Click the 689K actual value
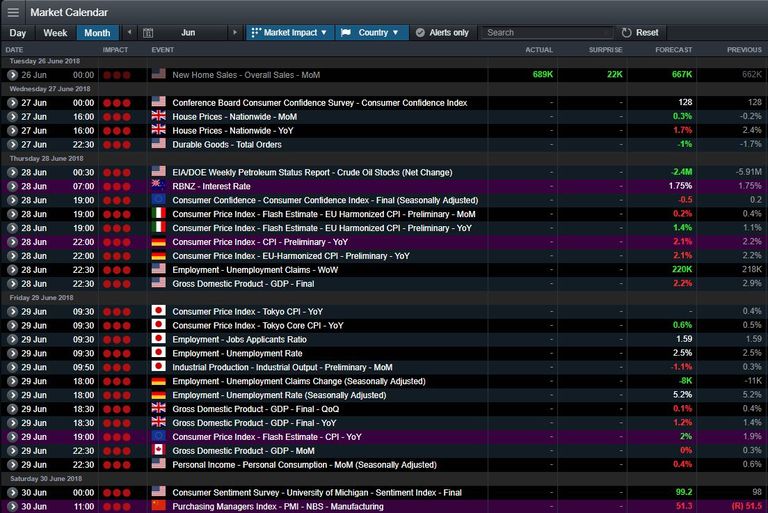This screenshot has width=768, height=513. 543,74
